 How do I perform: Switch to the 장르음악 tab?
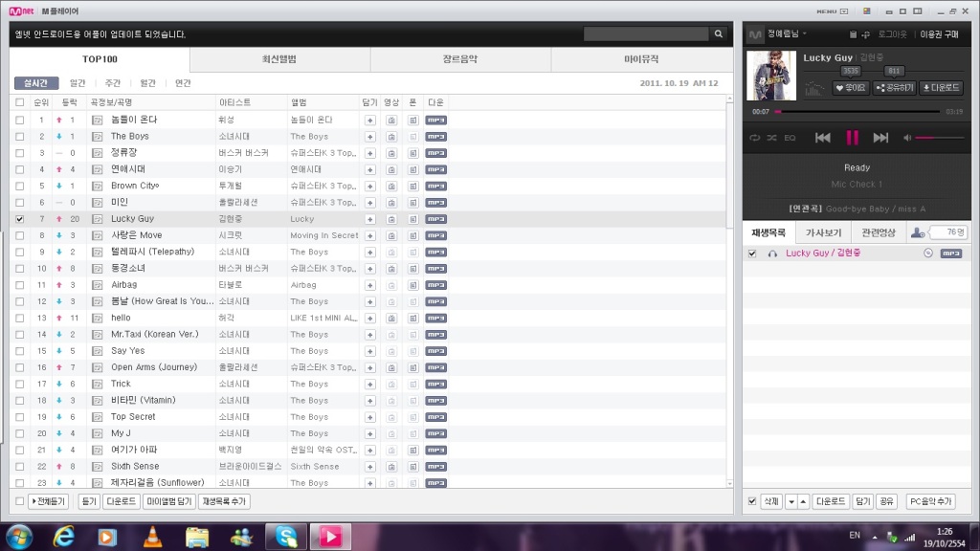(460, 59)
